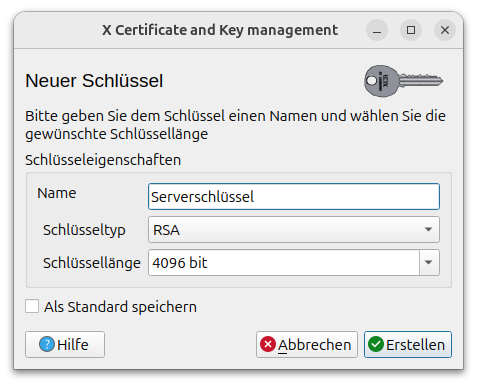The height and width of the screenshot is (386, 477).
Task: Maximize the X Certificate and Key management window
Action: [x=411, y=30]
